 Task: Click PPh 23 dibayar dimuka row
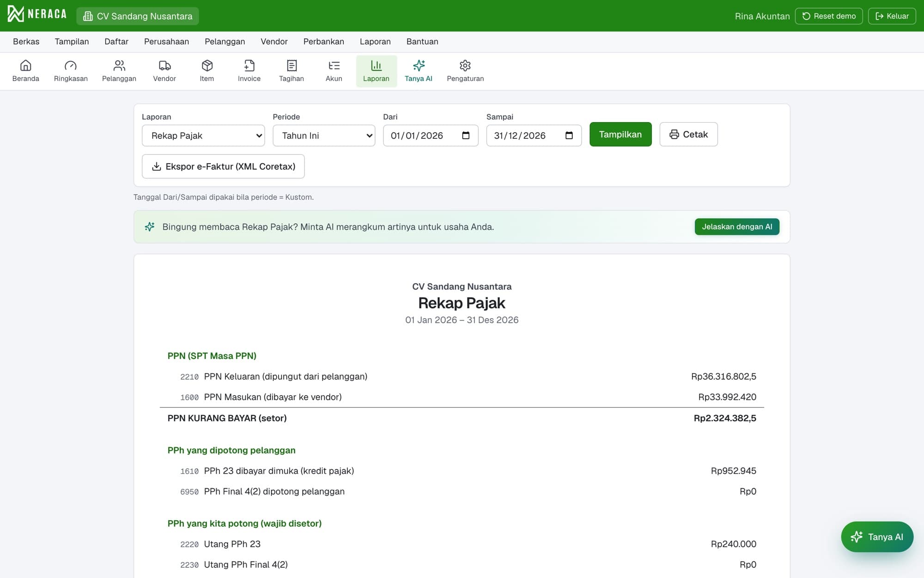(x=462, y=471)
